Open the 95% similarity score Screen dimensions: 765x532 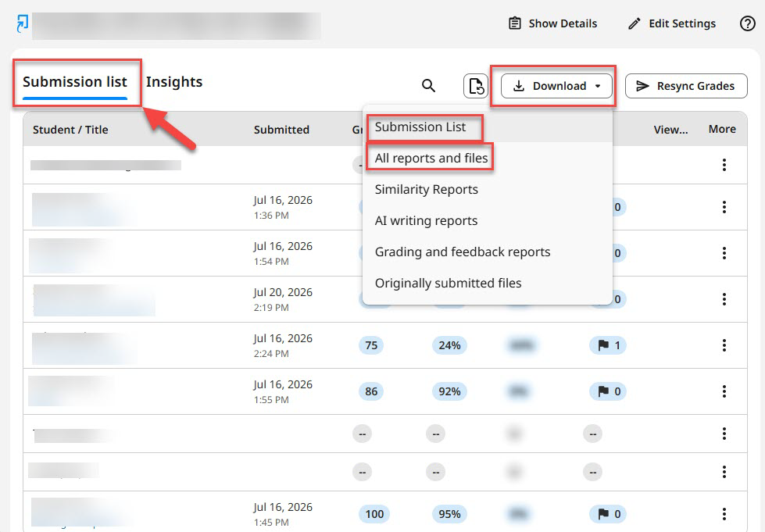(x=449, y=514)
